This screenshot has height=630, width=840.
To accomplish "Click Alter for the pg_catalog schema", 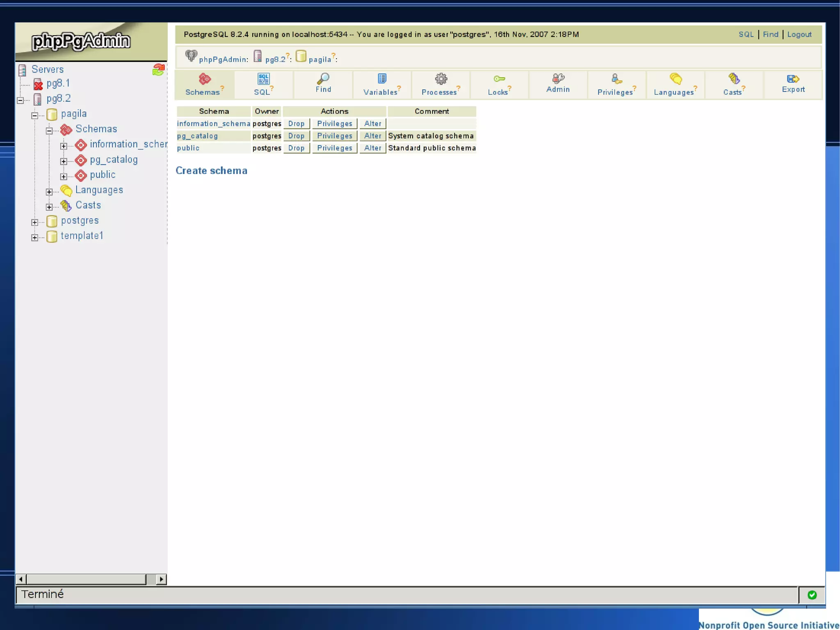I will pyautogui.click(x=372, y=136).
